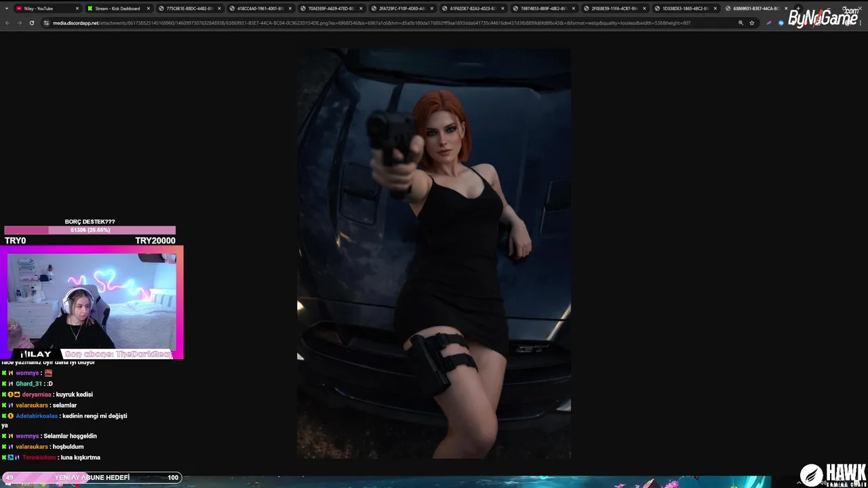Switch to the Stream - Kick Dashboard tab
The width and height of the screenshot is (868, 488).
pos(119,8)
